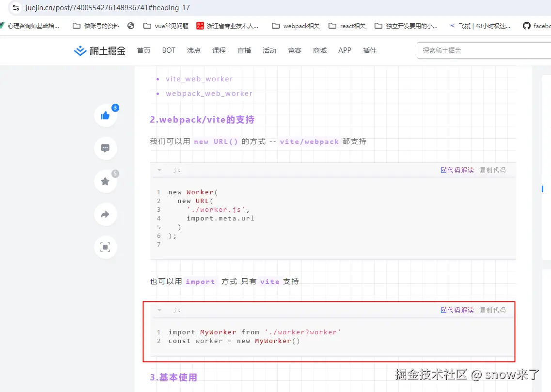Go to 首页 in the nav bar
Screen dimensions: 551x392
144,50
